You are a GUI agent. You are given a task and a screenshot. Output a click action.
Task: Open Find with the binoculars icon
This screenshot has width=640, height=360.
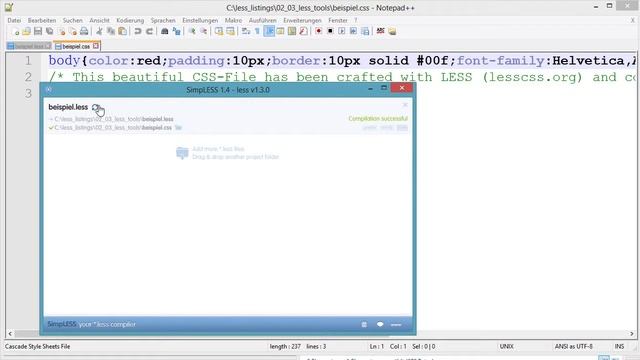(164, 31)
